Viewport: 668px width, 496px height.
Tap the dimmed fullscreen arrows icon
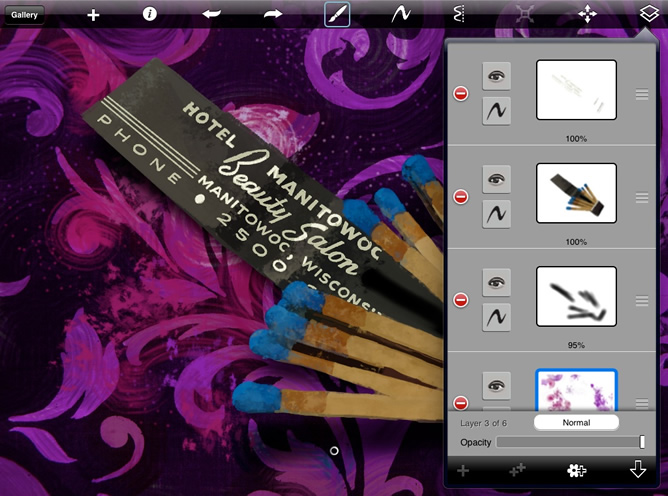tap(525, 14)
